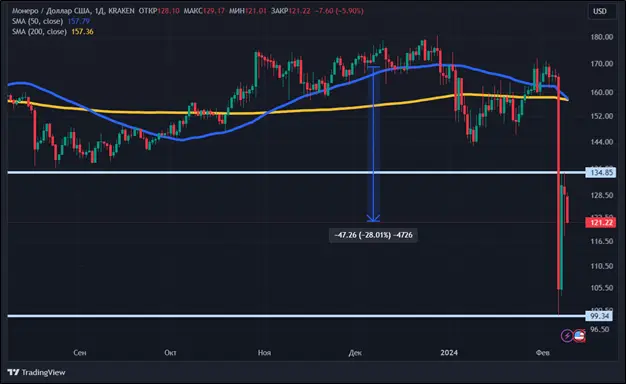The width and height of the screenshot is (626, 384).
Task: Click the 144.00 price axis label
Action: tap(602, 142)
